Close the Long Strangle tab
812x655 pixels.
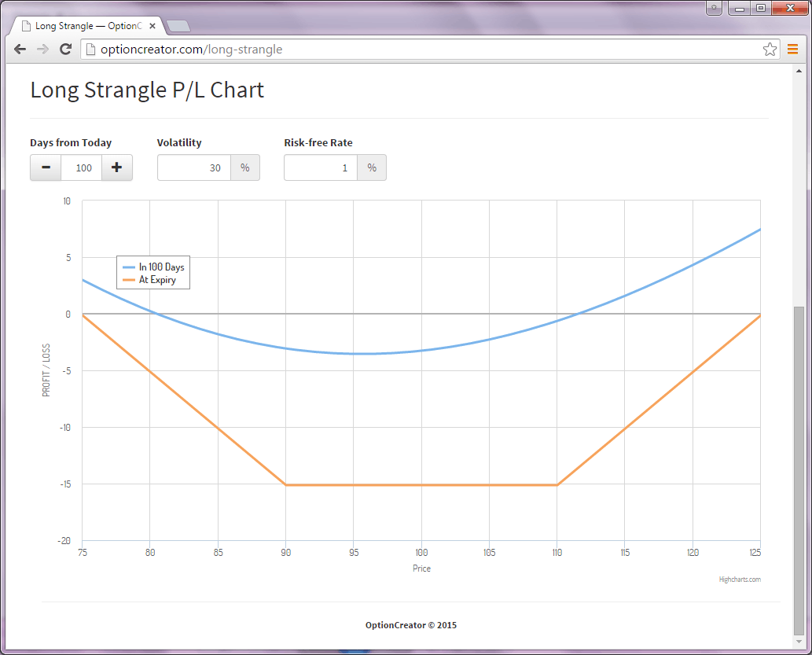[152, 26]
